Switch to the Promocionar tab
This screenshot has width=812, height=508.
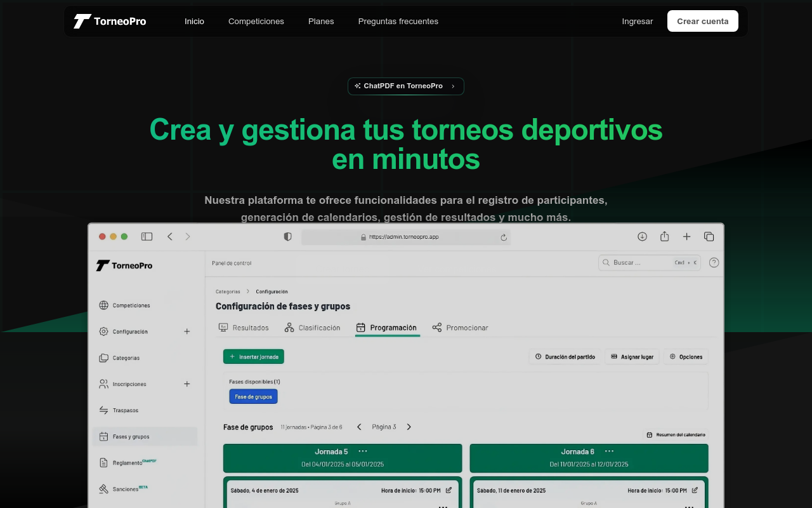(460, 328)
